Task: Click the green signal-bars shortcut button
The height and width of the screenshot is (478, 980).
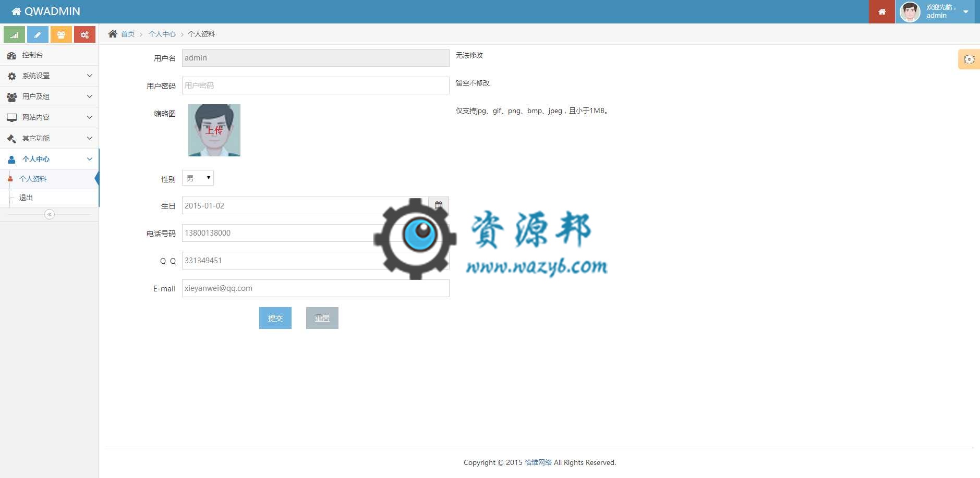Action: coord(15,34)
